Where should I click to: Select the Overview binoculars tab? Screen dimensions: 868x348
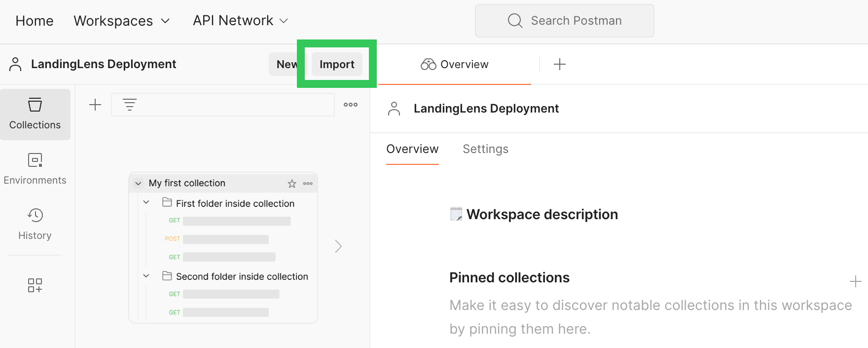[454, 64]
